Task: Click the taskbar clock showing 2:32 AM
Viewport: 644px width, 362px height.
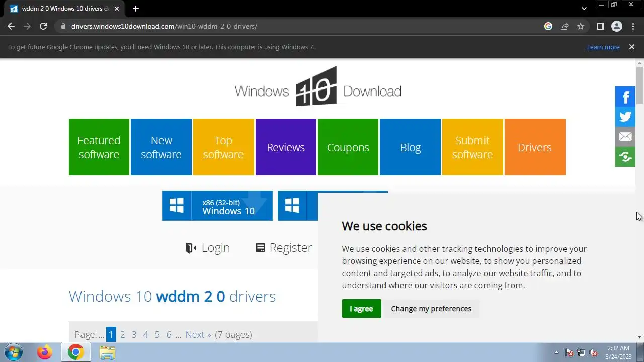Action: (x=618, y=352)
